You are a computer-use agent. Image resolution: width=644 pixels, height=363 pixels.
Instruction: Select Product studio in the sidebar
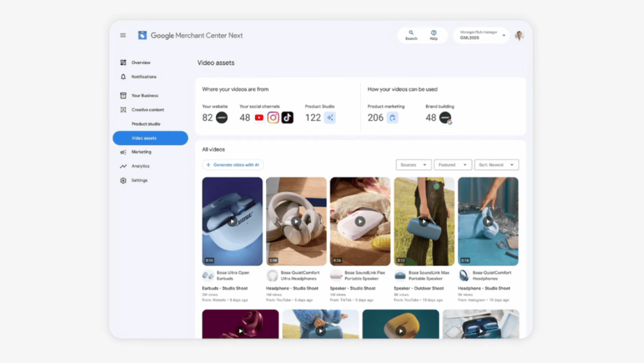(146, 124)
